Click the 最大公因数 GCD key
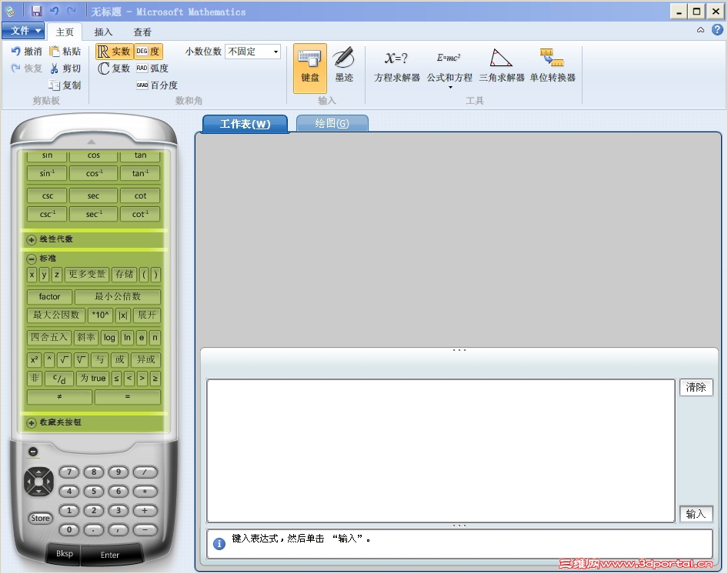This screenshot has width=728, height=574. (x=56, y=315)
